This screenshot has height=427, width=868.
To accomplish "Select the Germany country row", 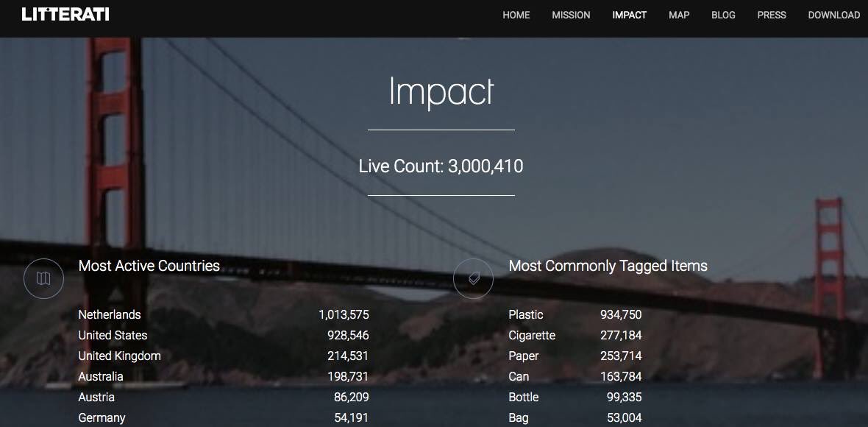I will 224,417.
